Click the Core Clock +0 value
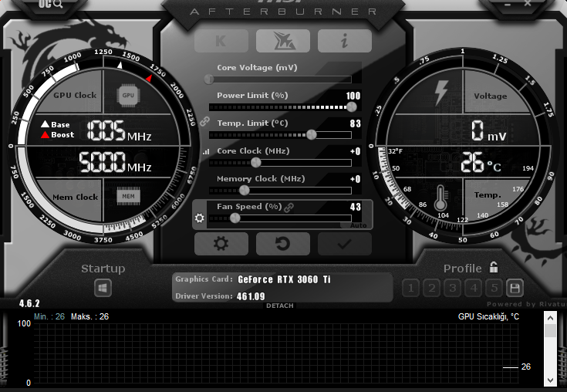Screen dimensions: 567x392 pyautogui.click(x=355, y=151)
